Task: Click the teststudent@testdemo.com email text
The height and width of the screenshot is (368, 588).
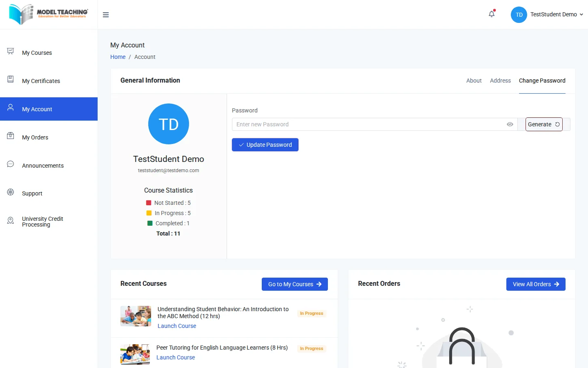Action: pos(169,171)
